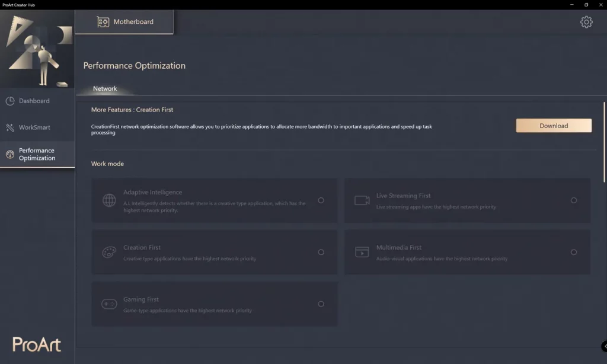Open the Motherboard tab

click(x=124, y=22)
